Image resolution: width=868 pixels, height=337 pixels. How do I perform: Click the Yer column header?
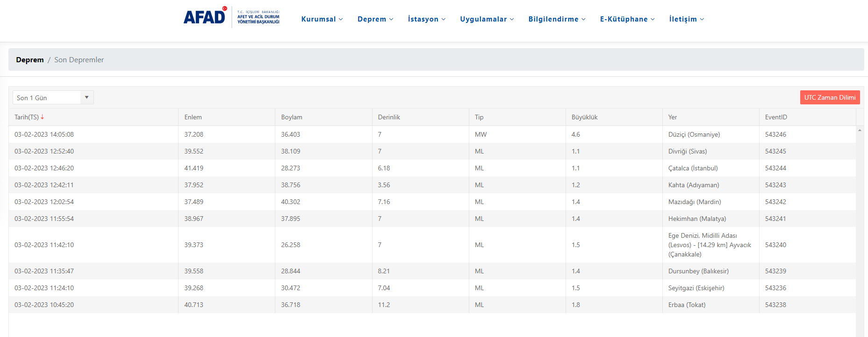(x=673, y=117)
